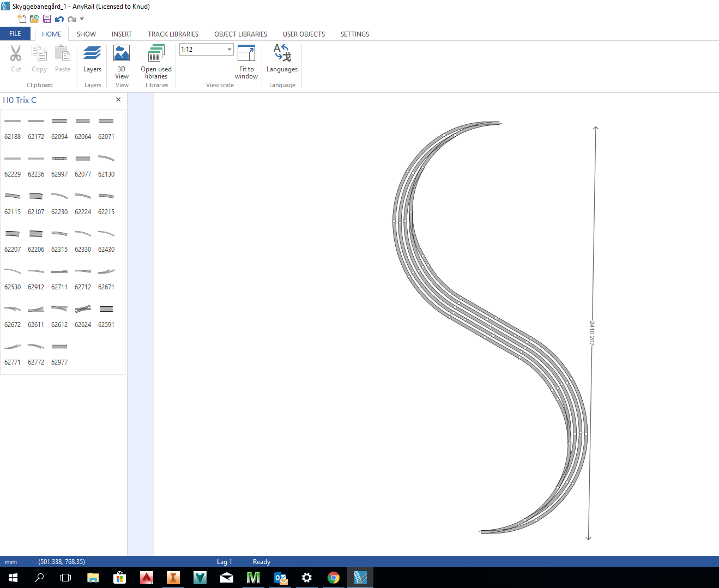The width and height of the screenshot is (719, 588).
Task: Click the Copy icon in Clipboard group
Action: tap(39, 53)
